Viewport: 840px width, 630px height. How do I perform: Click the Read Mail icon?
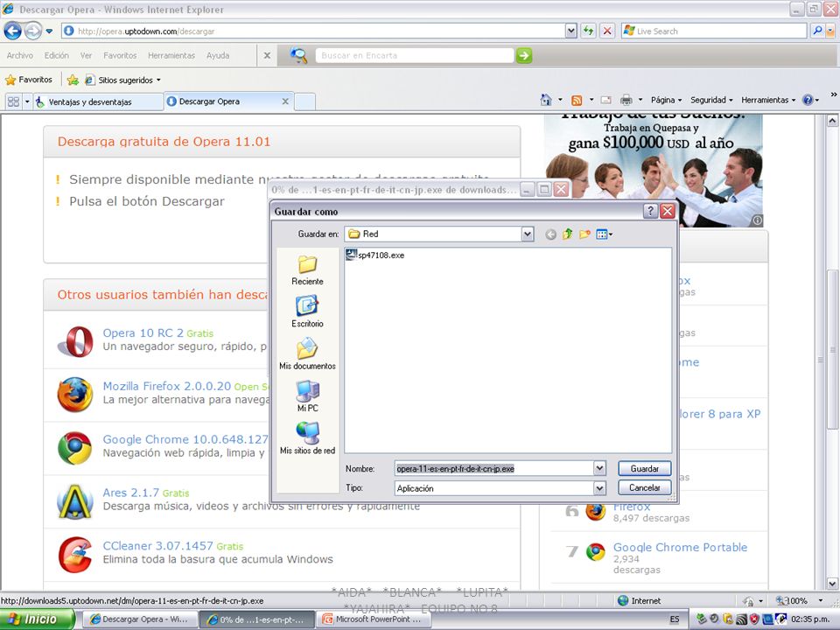tap(605, 100)
